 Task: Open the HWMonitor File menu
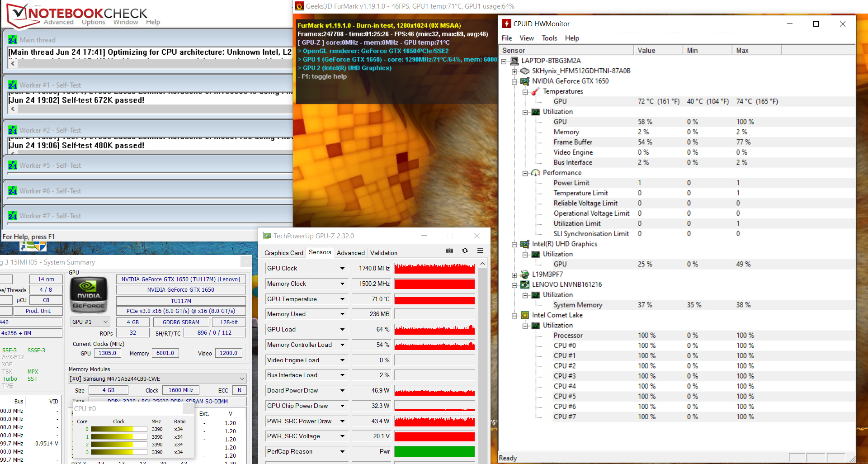[x=507, y=38]
